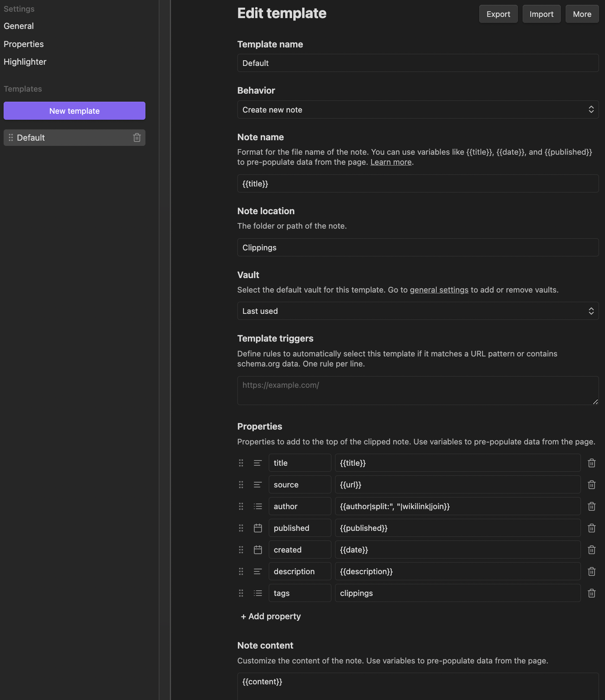Change the author property type icon

tap(258, 506)
